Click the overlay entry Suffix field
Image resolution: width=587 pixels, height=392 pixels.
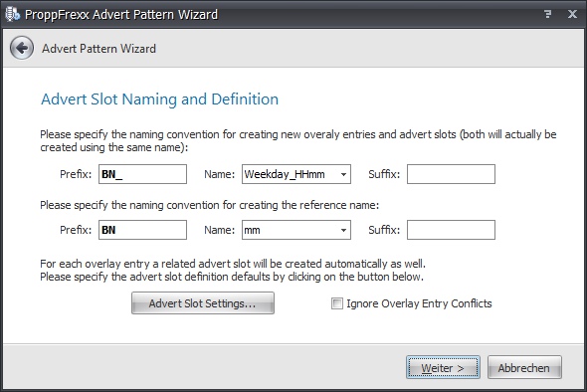(451, 174)
